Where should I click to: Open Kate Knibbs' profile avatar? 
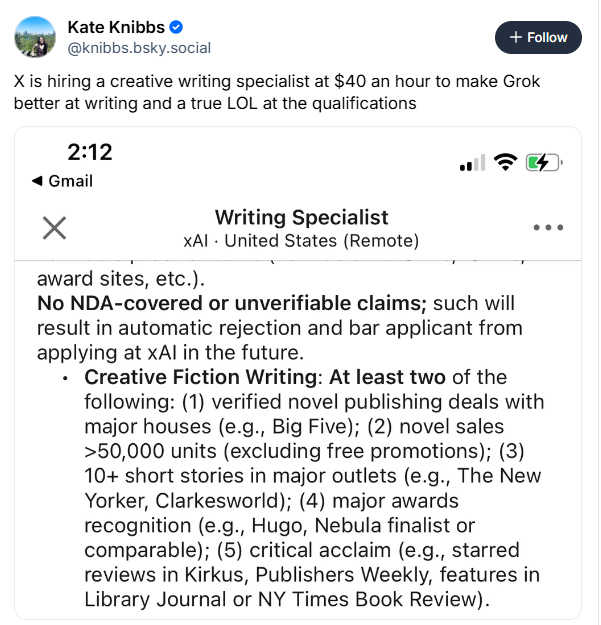[x=35, y=37]
